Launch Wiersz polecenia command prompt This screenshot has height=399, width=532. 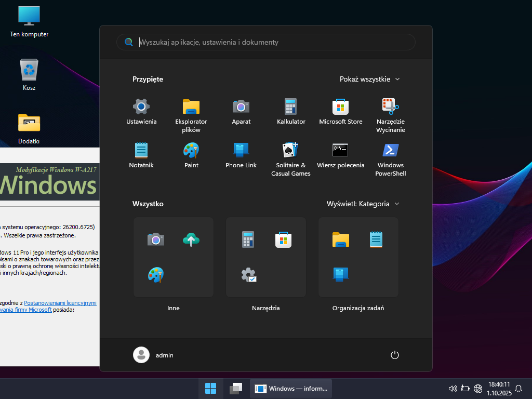click(x=341, y=150)
